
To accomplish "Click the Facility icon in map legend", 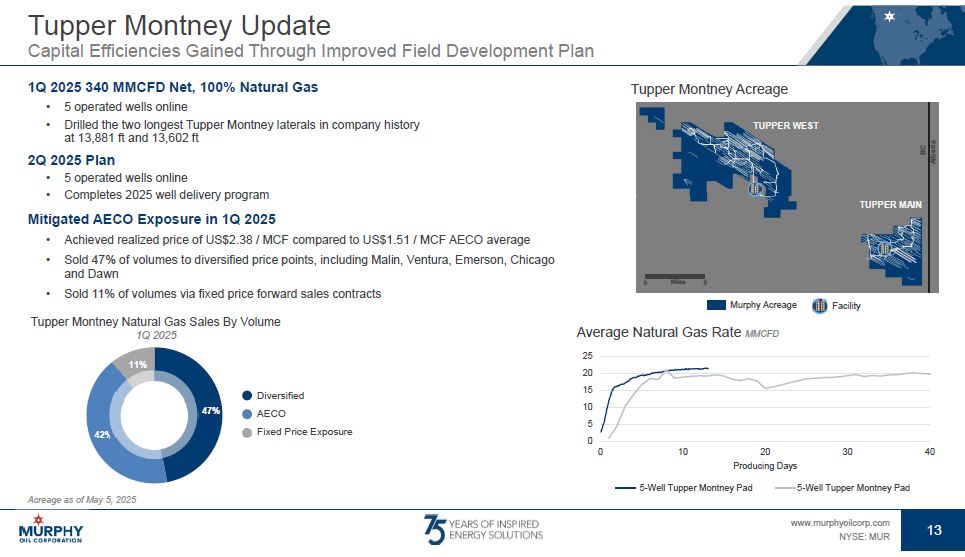I will (819, 305).
